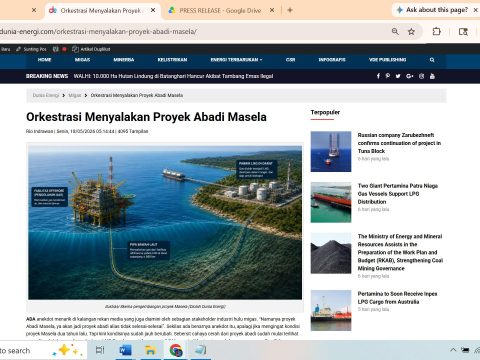Select the Orkestrasi Menyalakan Proyek tab
This screenshot has width=480, height=360.
click(100, 10)
